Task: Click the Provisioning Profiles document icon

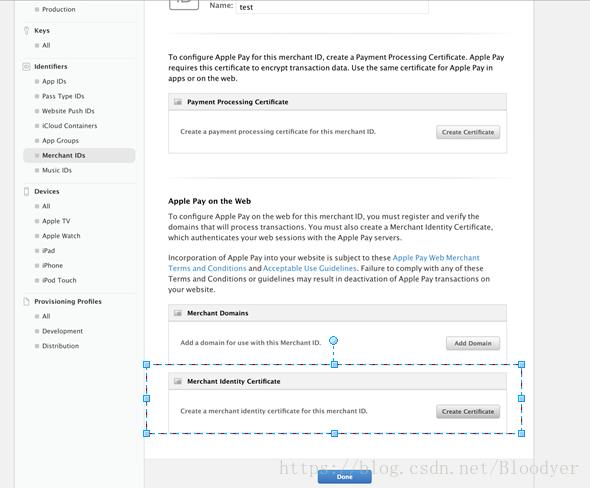Action: (x=26, y=301)
